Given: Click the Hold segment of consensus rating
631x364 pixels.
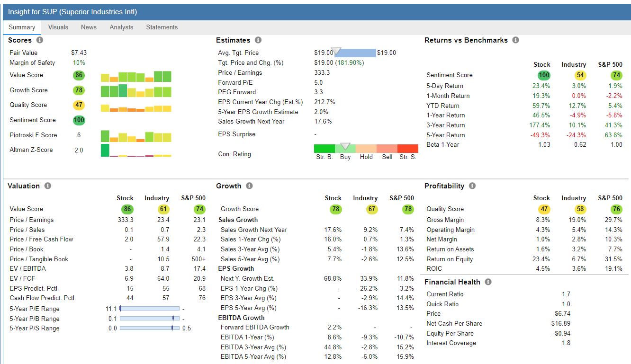Looking at the screenshot, I should point(366,149).
